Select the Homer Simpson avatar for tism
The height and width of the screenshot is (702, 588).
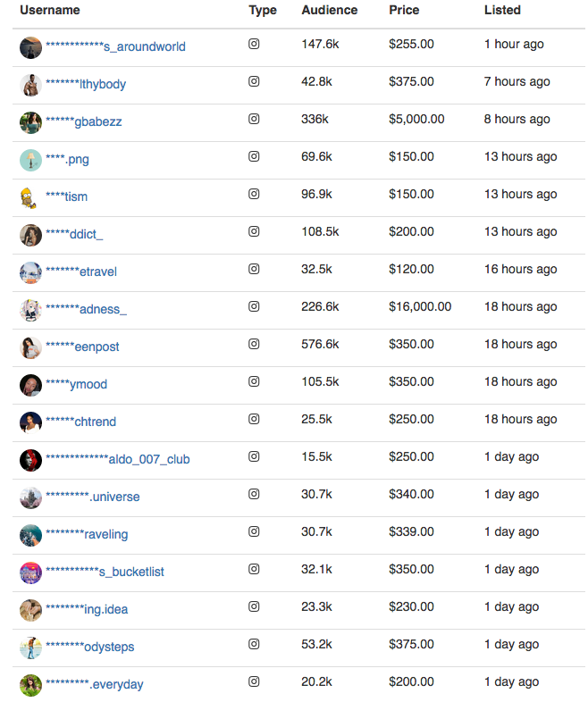[29, 198]
